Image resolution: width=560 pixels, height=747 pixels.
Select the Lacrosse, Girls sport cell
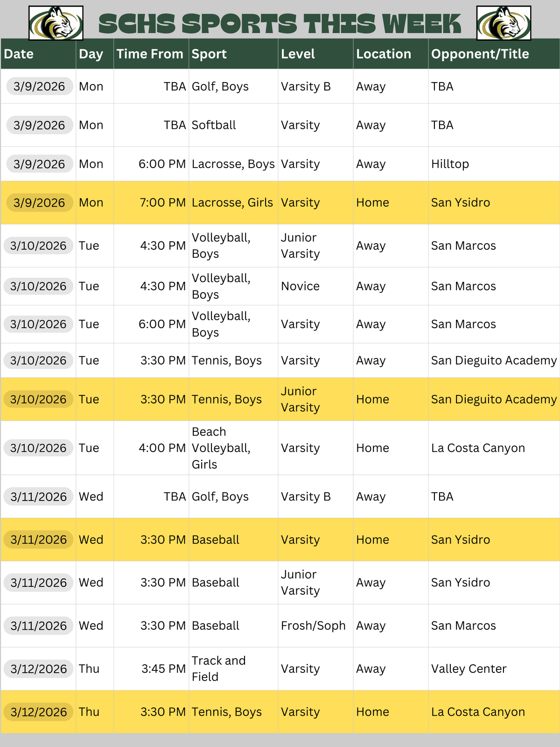[x=232, y=203]
